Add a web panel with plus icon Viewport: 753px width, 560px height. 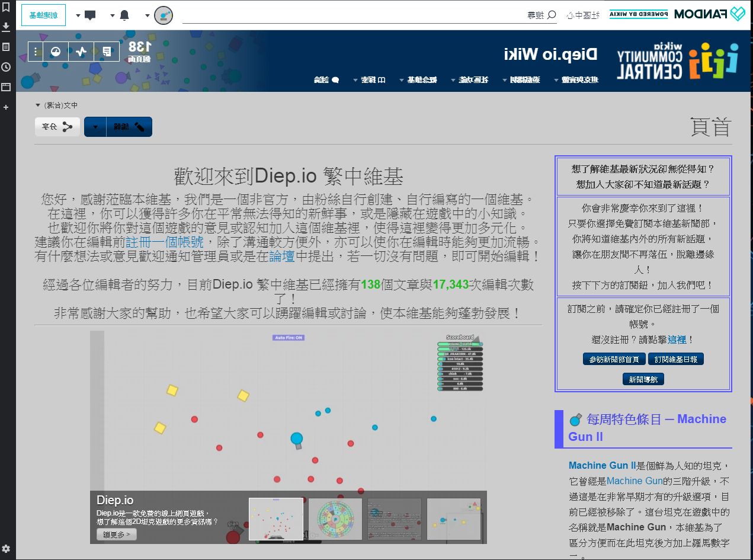tap(6, 107)
